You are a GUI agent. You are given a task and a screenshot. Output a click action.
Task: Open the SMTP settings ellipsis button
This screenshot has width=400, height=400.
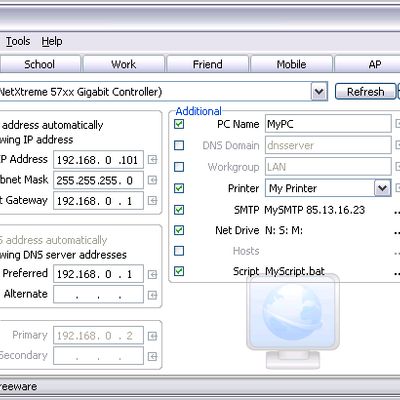[397, 211]
